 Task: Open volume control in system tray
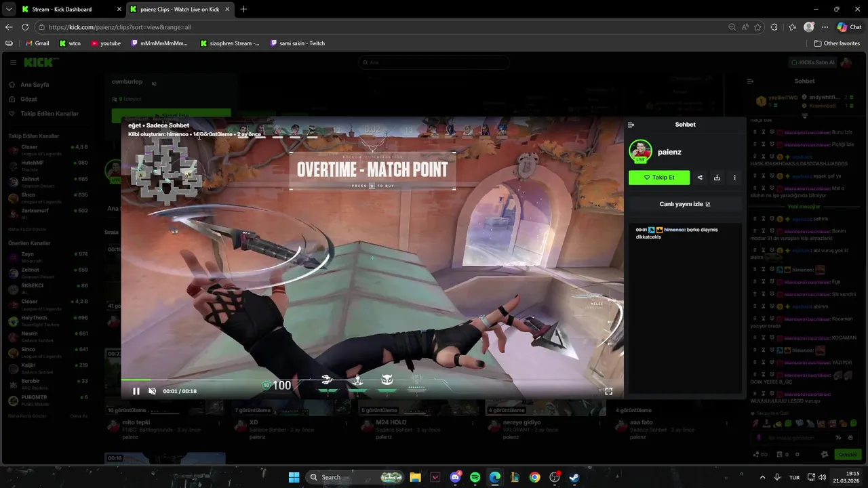(822, 477)
